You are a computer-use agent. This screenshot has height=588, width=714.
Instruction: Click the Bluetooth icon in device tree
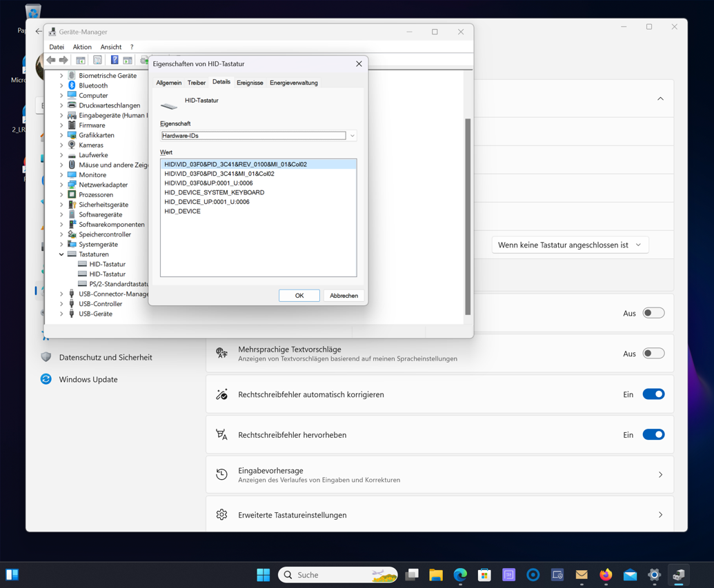point(72,85)
